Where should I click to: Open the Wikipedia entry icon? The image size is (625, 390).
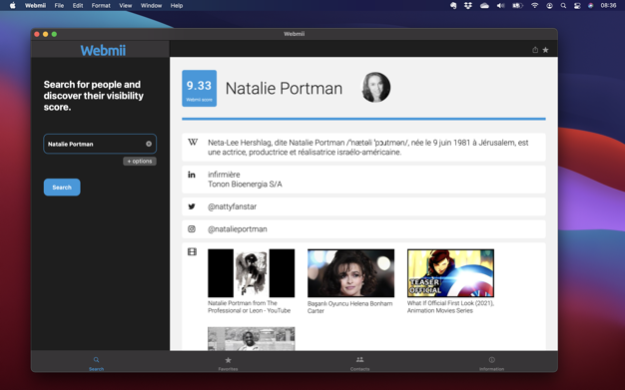pos(193,142)
